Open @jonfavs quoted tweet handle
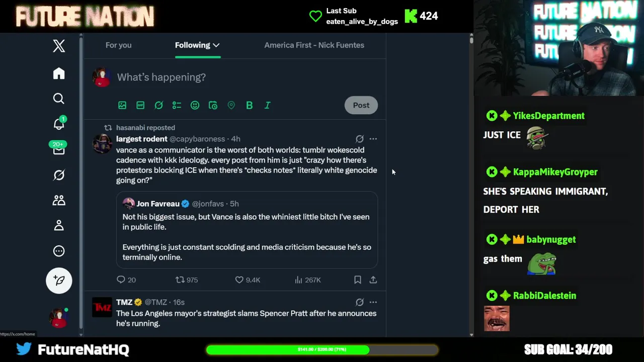 coord(208,204)
